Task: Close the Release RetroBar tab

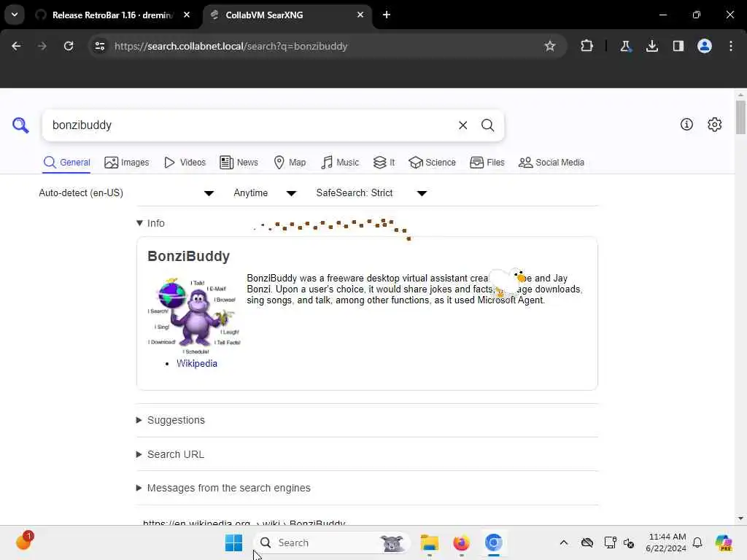Action: tap(187, 15)
